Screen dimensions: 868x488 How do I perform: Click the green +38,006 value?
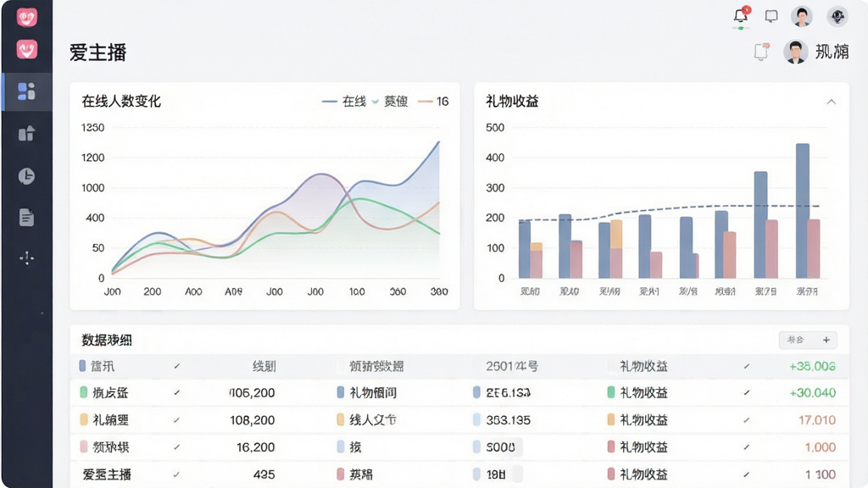coord(812,366)
